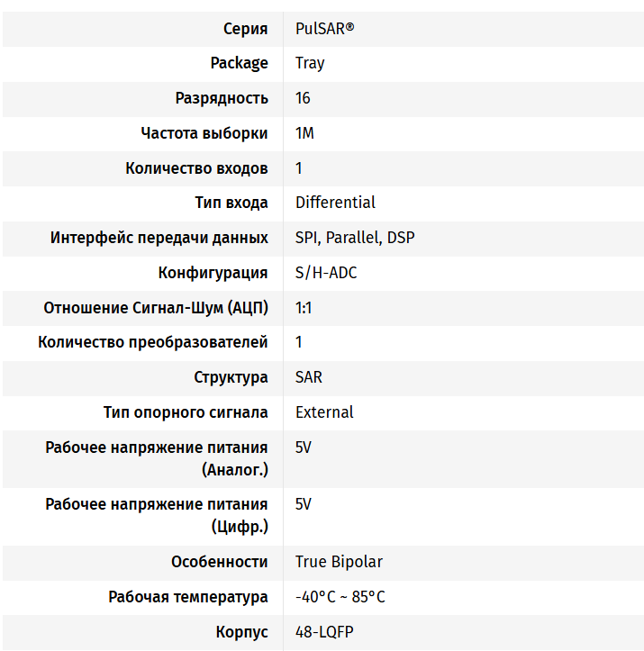
Task: Select the Разрядность value 16
Action: (x=303, y=98)
